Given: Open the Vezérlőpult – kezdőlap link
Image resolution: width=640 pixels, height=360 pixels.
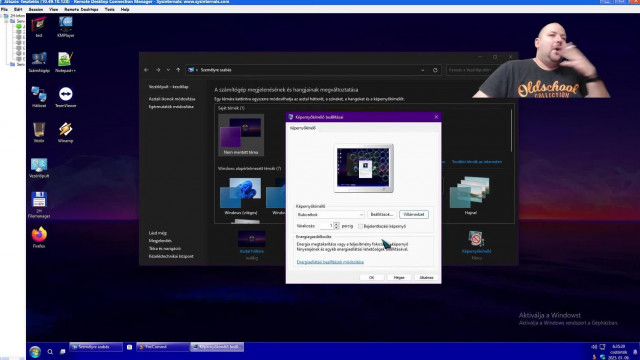Looking at the screenshot, I should click(169, 87).
